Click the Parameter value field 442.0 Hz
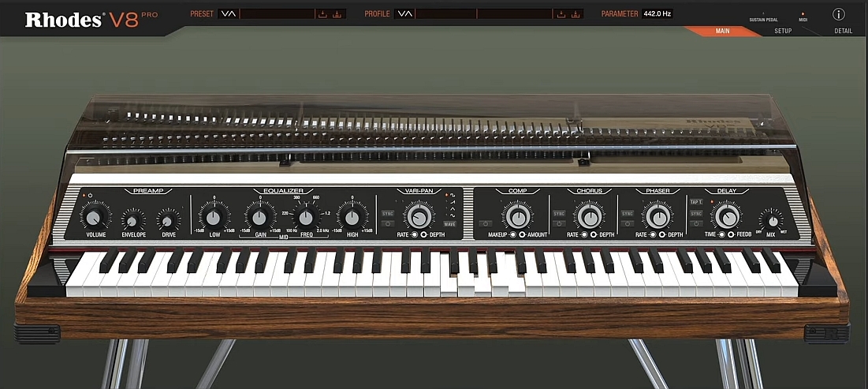 click(x=658, y=14)
